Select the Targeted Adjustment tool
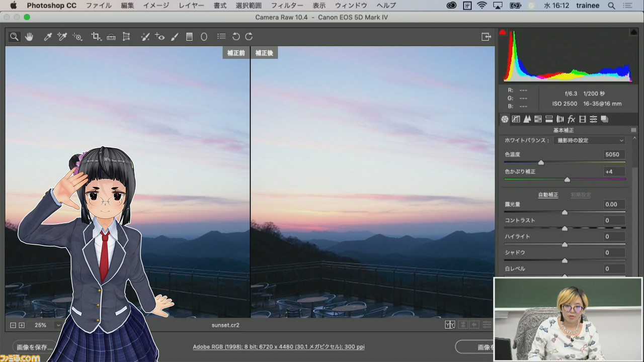Viewport: 644px width, 362px height. [x=77, y=37]
